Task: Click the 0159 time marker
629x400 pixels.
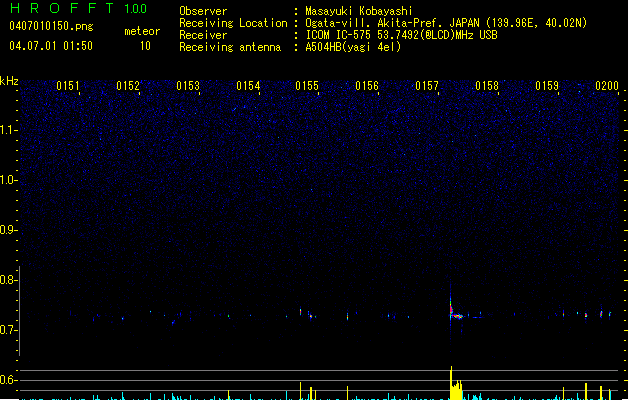Action: coord(547,86)
